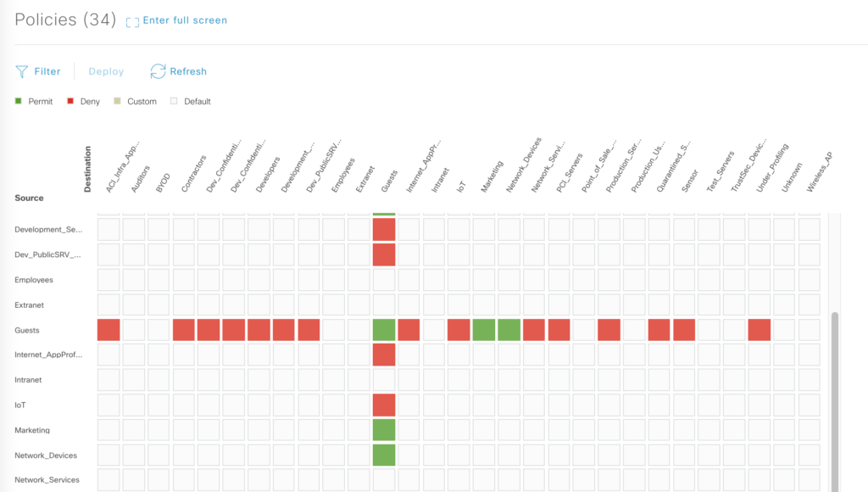Click the red Deny legend swatch
The width and height of the screenshot is (868, 492).
[x=70, y=102]
